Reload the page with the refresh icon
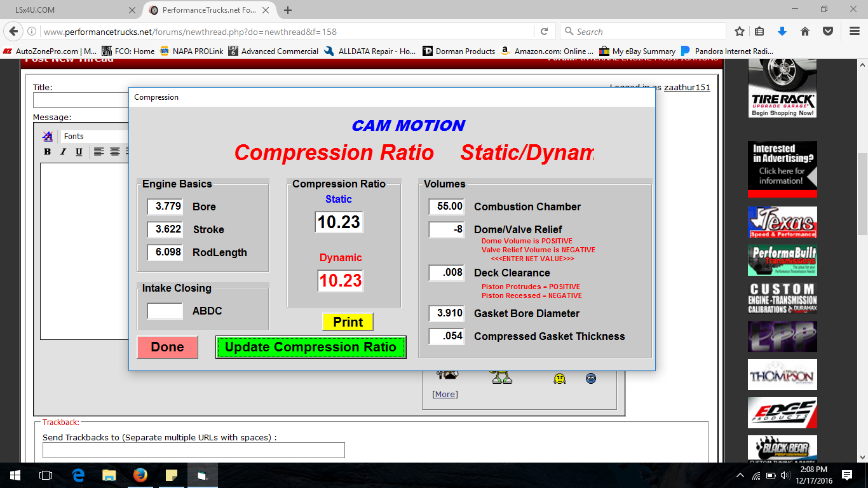This screenshot has width=868, height=488. point(545,31)
